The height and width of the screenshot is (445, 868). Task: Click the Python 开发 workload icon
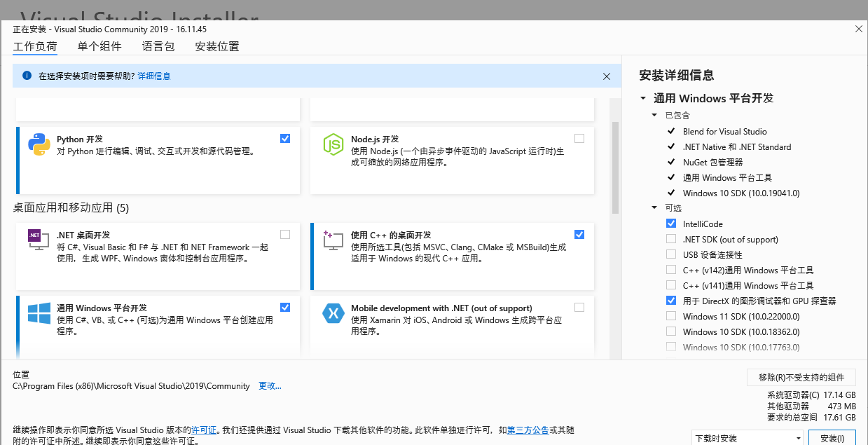coord(39,144)
